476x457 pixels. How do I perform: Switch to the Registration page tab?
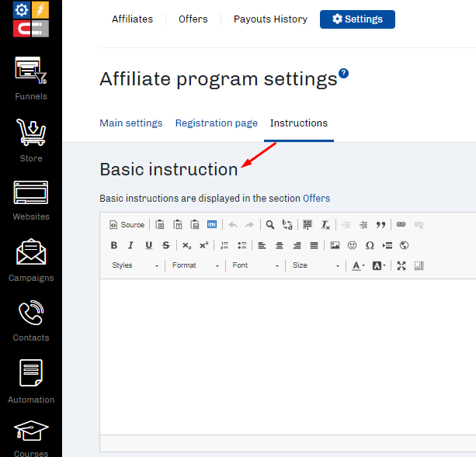coord(216,123)
